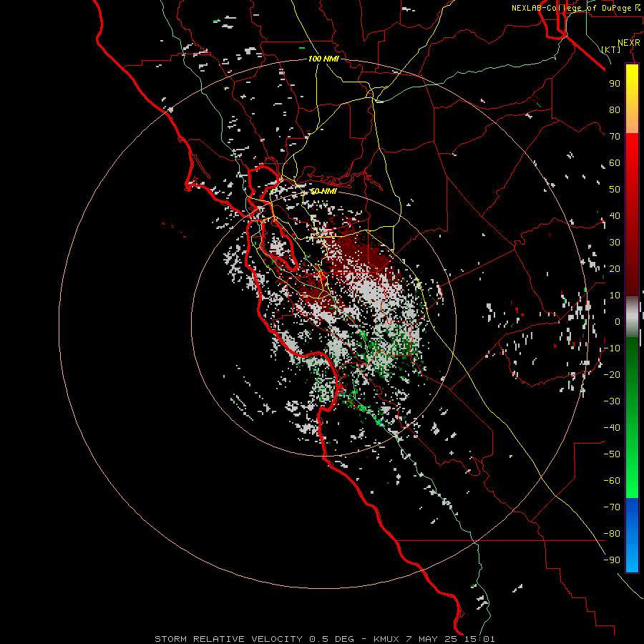
Task: Click the 50 NMI range ring label
Action: (x=323, y=191)
